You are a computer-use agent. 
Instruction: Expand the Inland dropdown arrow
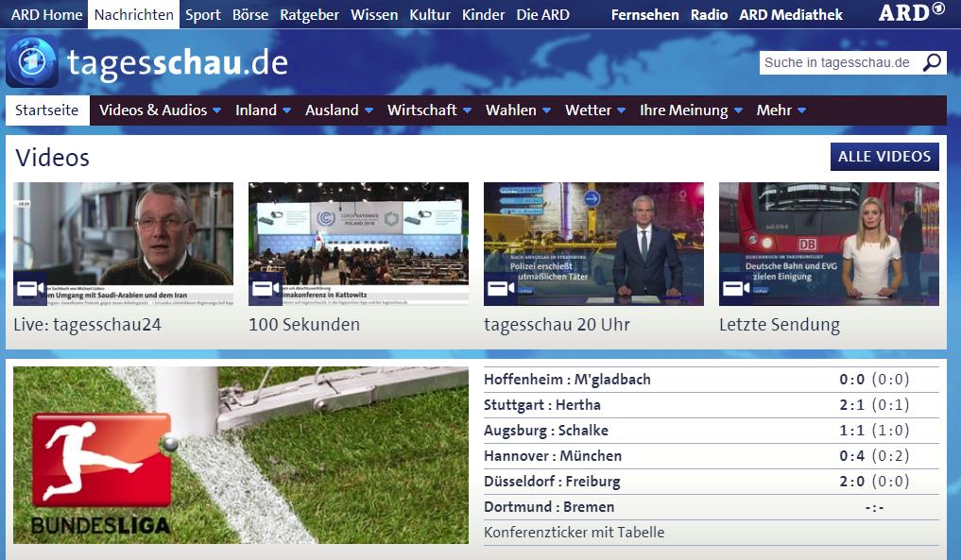point(286,110)
